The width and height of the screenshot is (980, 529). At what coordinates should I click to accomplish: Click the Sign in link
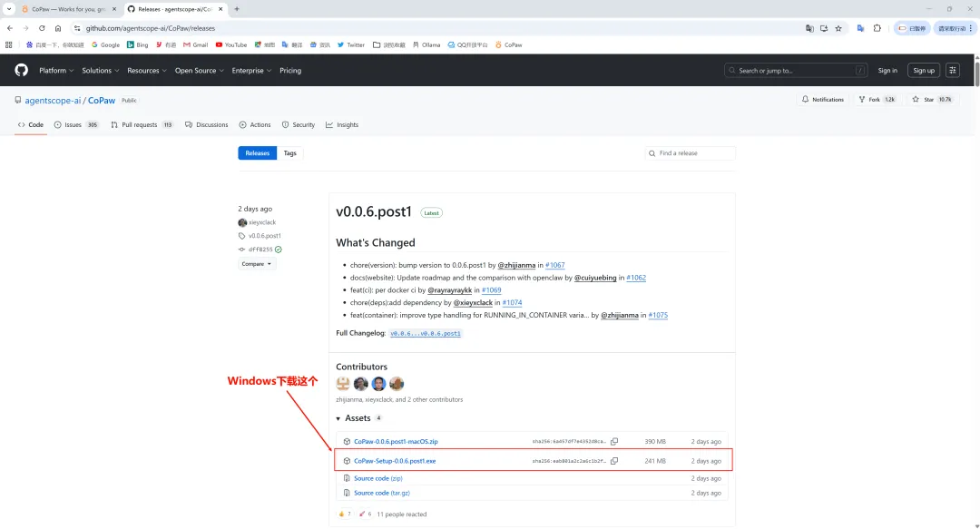coord(887,71)
